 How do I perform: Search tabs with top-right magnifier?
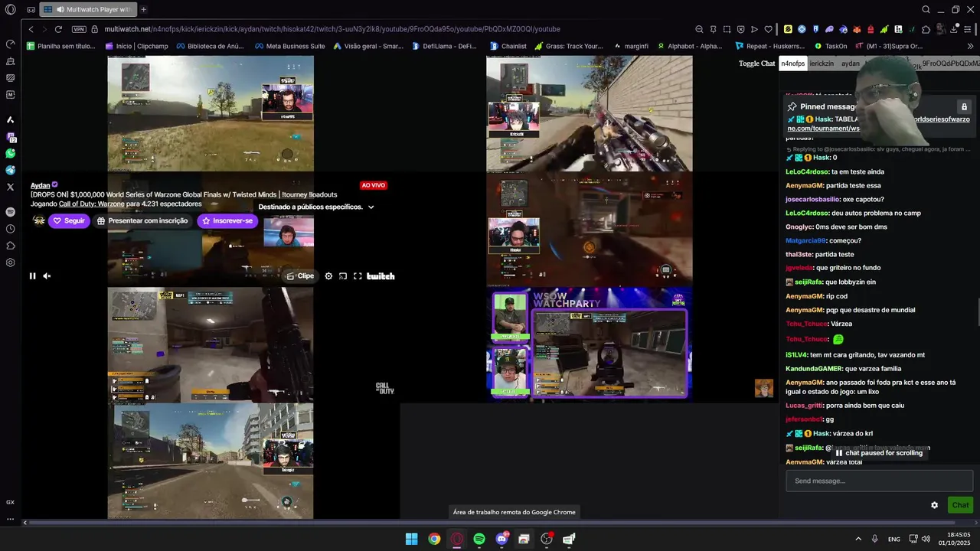[x=926, y=9]
